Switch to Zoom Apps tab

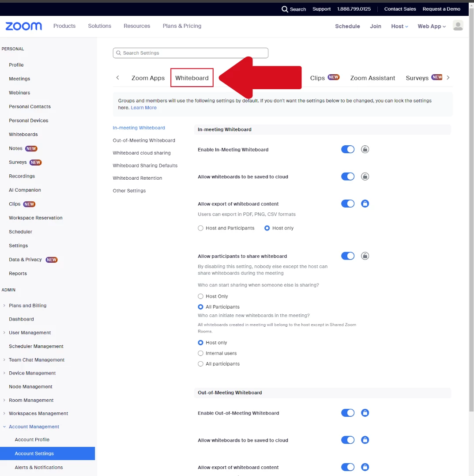[148, 78]
